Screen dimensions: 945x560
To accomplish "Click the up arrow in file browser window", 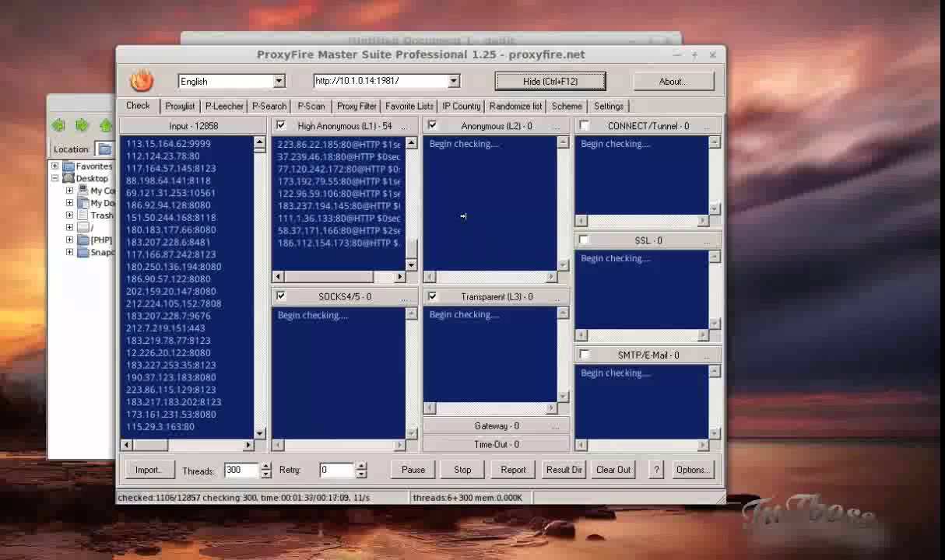I will pyautogui.click(x=106, y=125).
